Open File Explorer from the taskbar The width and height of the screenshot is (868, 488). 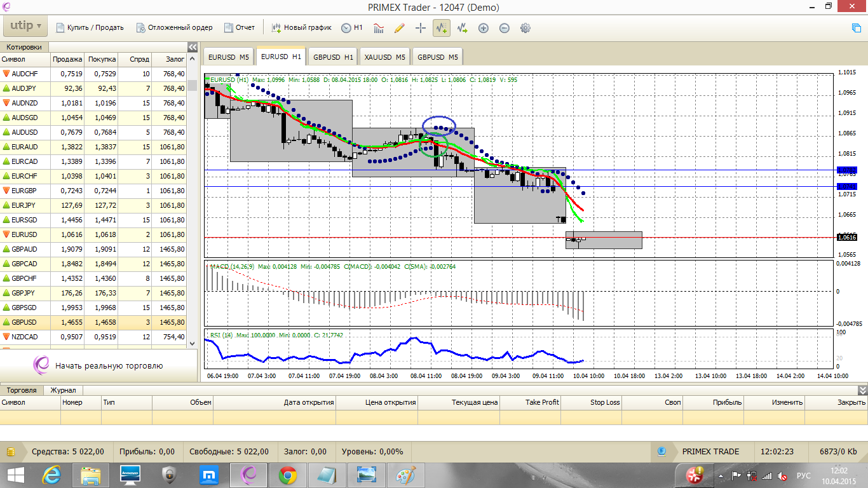(x=91, y=475)
